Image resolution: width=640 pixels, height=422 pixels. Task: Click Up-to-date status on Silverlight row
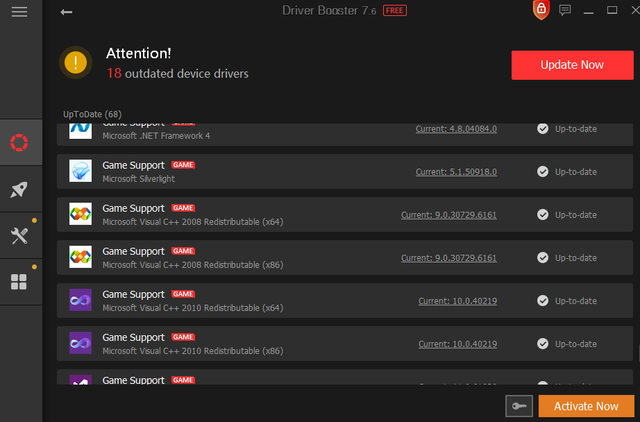[x=576, y=172]
